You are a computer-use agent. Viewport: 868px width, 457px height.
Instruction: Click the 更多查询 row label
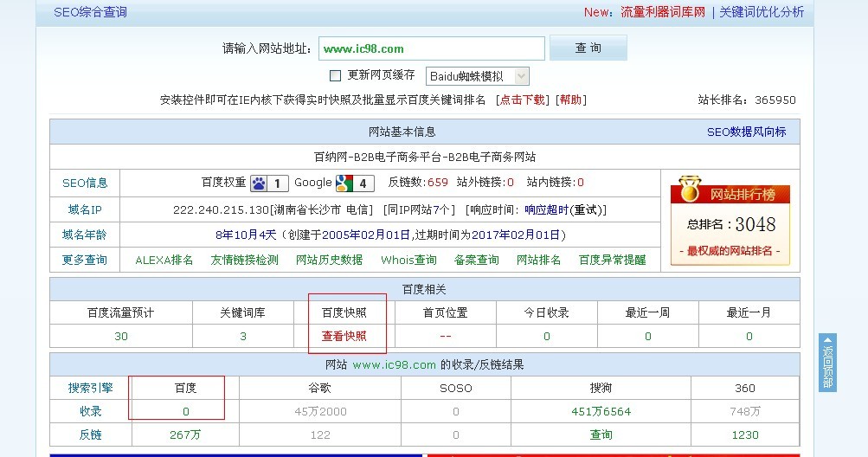[85, 260]
